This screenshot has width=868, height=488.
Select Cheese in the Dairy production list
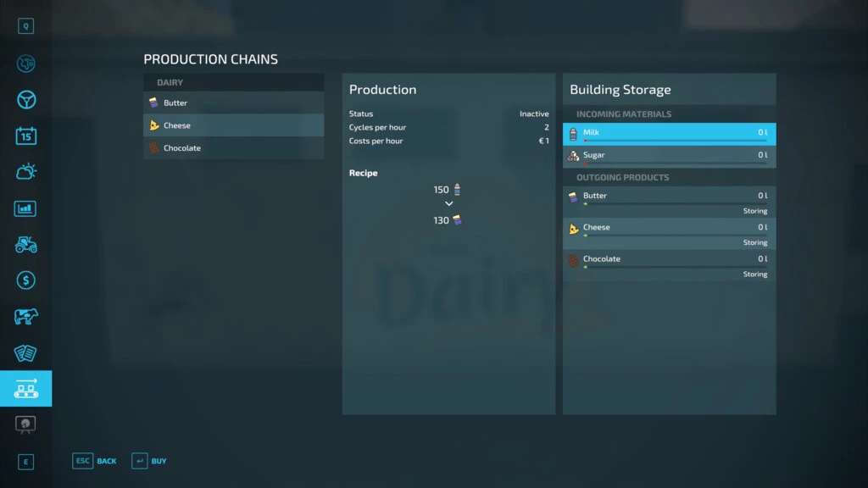[233, 125]
